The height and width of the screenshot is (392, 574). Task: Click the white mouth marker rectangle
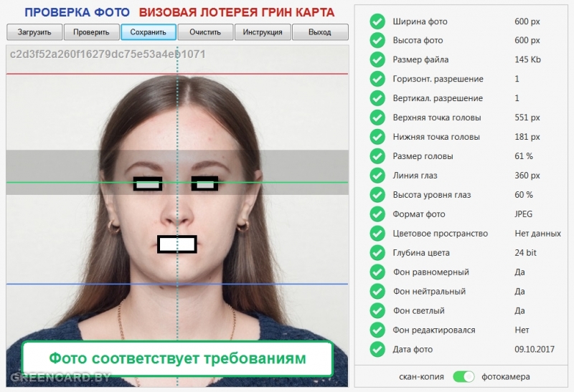[x=177, y=244]
